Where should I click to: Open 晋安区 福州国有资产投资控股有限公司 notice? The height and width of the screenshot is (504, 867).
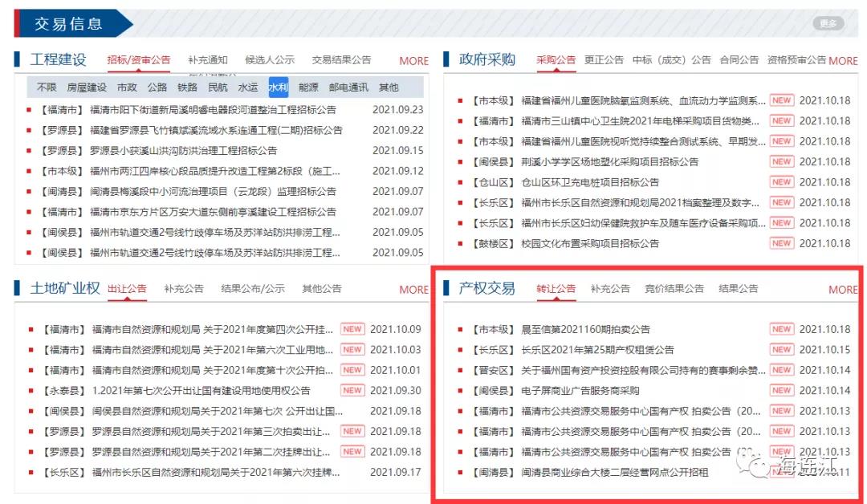coord(644,371)
